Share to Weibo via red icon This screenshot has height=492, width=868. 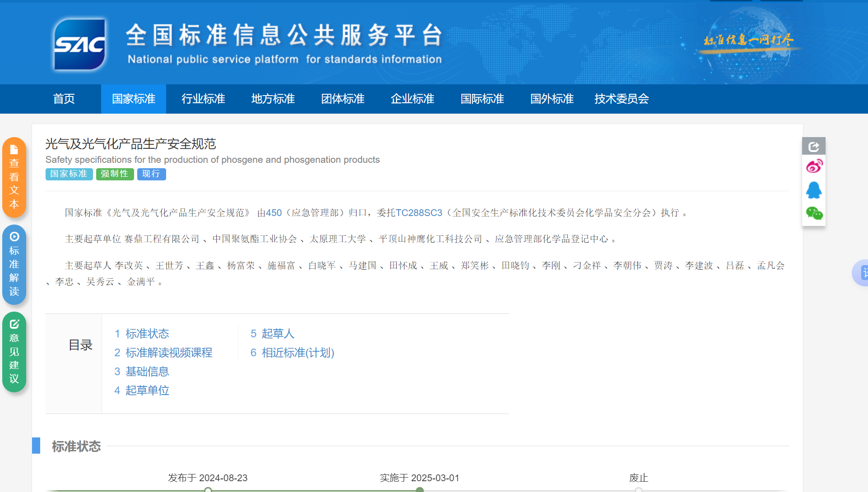(x=814, y=166)
